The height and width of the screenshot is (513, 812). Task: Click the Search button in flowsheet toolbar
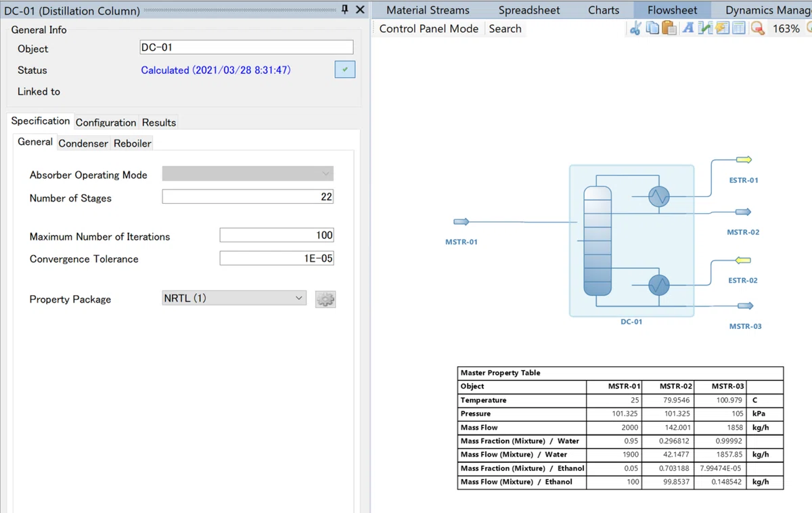pyautogui.click(x=505, y=28)
